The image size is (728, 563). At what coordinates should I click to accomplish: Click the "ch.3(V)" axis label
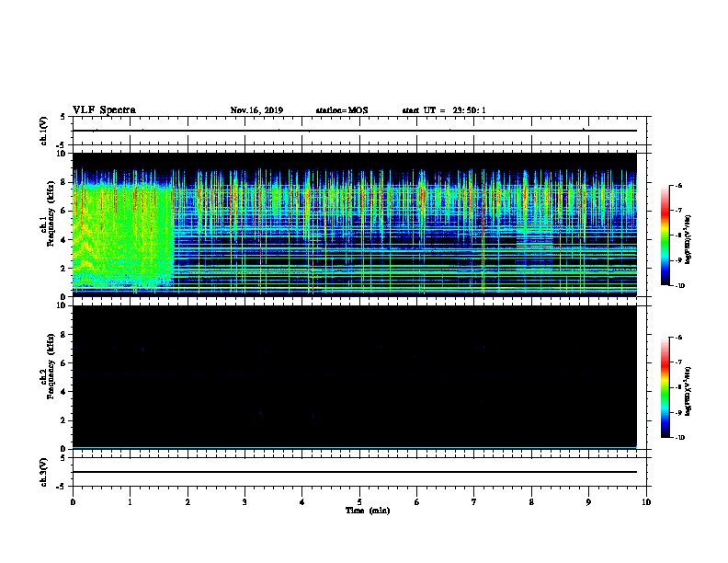(43, 472)
